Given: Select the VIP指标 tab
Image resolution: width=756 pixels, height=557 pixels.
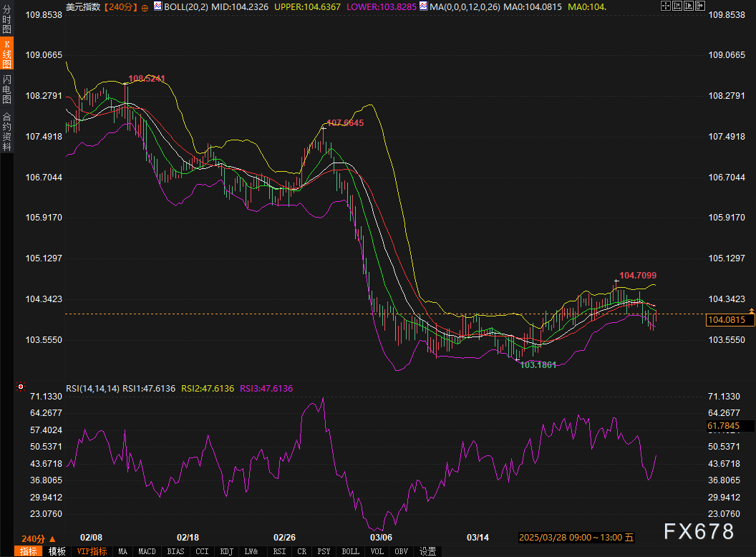Looking at the screenshot, I should [x=92, y=551].
